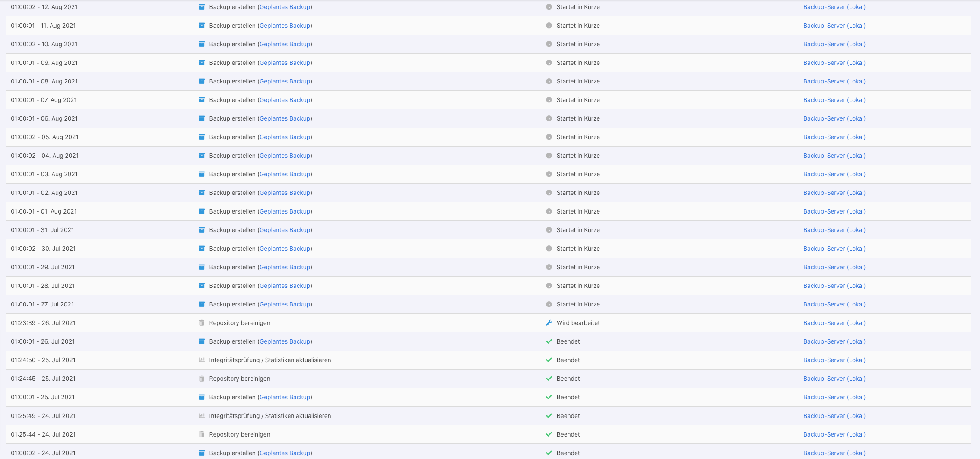Click trash icon for 26. Jul Repository bereinigen
The image size is (980, 459).
(201, 323)
